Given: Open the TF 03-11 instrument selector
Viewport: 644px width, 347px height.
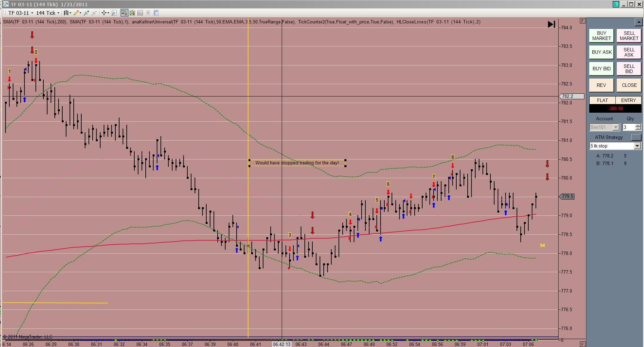Looking at the screenshot, I should coord(21,13).
